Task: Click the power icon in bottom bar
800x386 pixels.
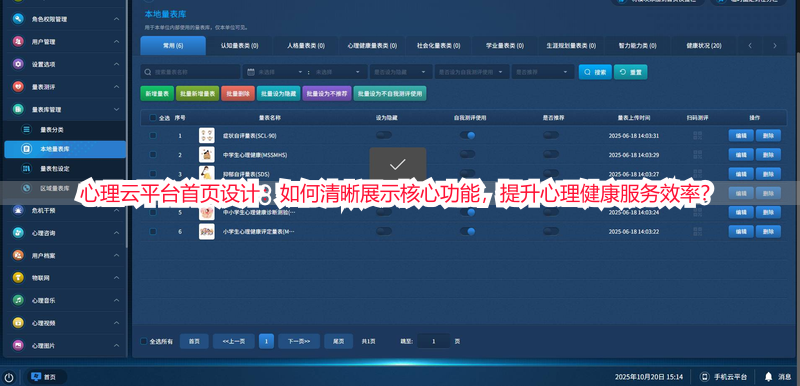Action: coord(9,377)
